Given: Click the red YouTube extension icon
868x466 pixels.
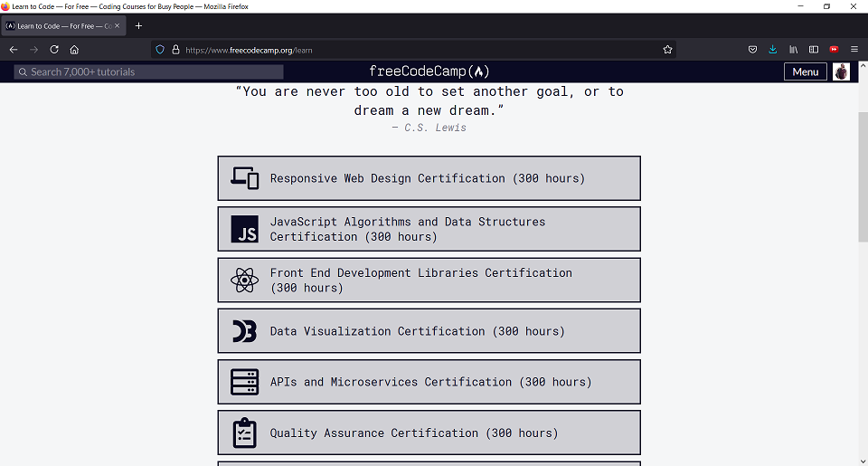Looking at the screenshot, I should (x=834, y=50).
